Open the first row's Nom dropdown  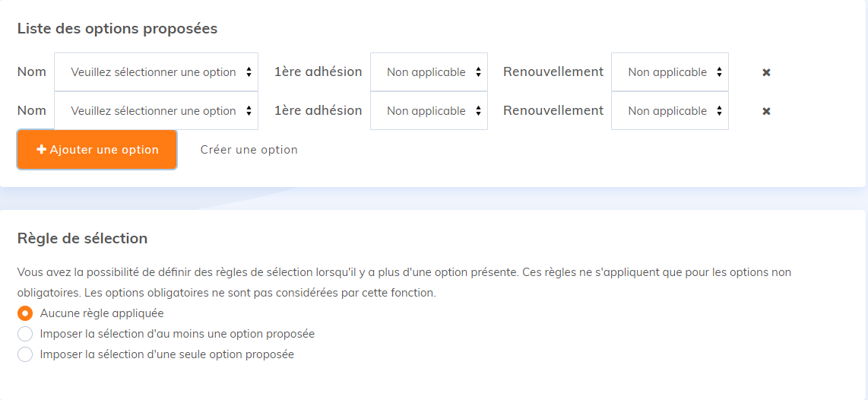tap(156, 72)
